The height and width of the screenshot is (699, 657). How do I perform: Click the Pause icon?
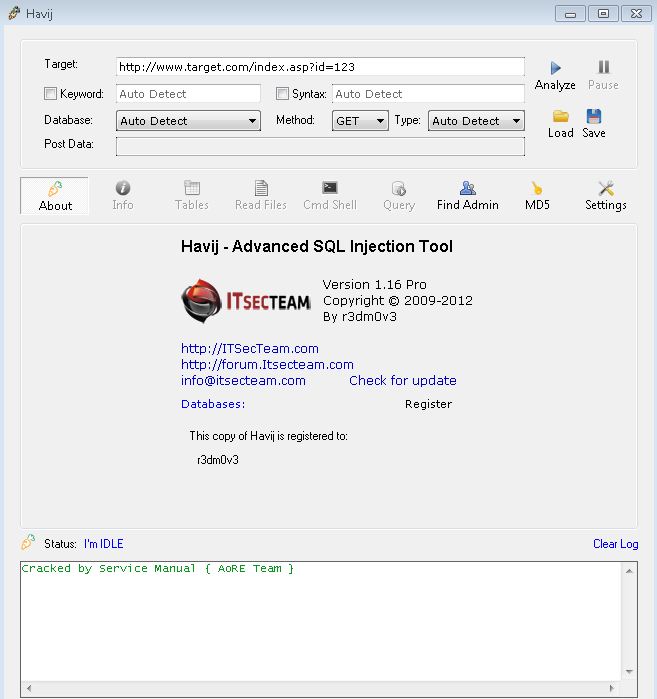(604, 67)
